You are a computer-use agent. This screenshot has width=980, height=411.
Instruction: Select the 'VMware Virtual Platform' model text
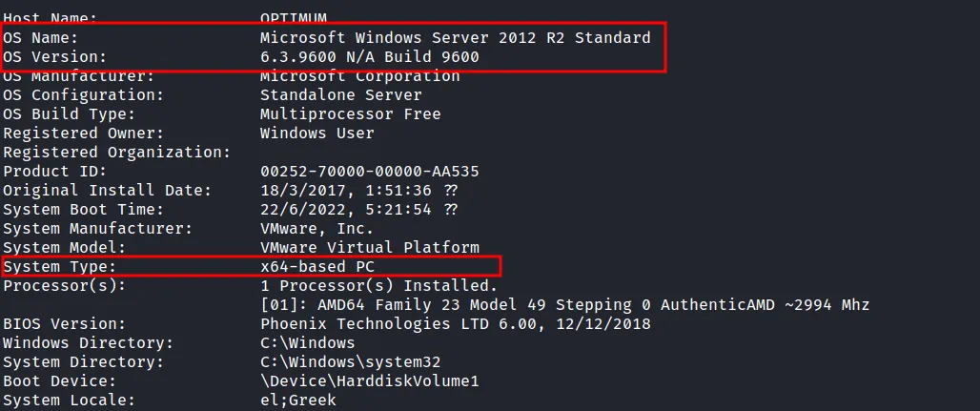pos(369,248)
